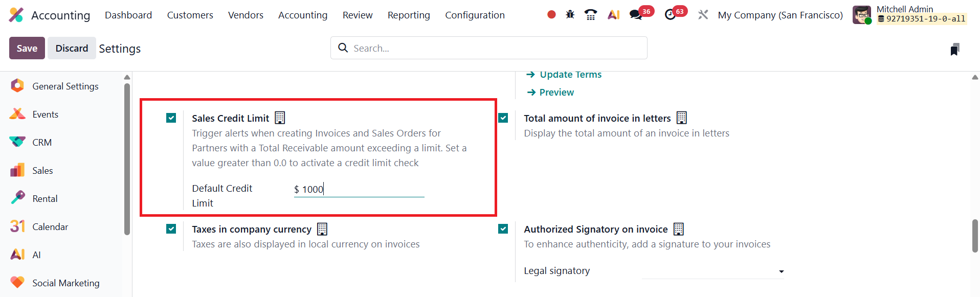Click the Save button
Viewport: 980px width, 297px height.
click(x=27, y=48)
